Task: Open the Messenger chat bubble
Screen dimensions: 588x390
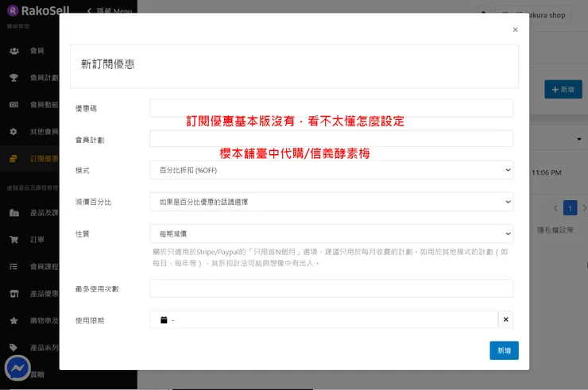Action: click(17, 369)
